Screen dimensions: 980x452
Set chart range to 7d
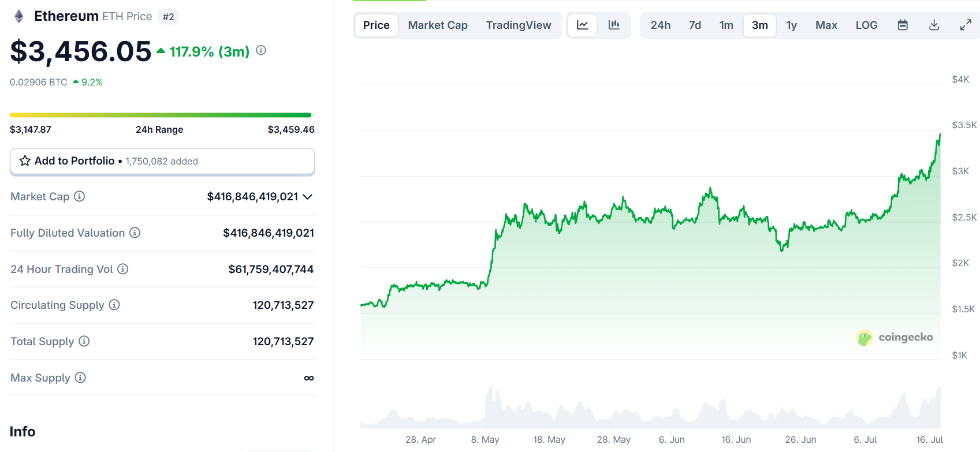click(x=695, y=25)
